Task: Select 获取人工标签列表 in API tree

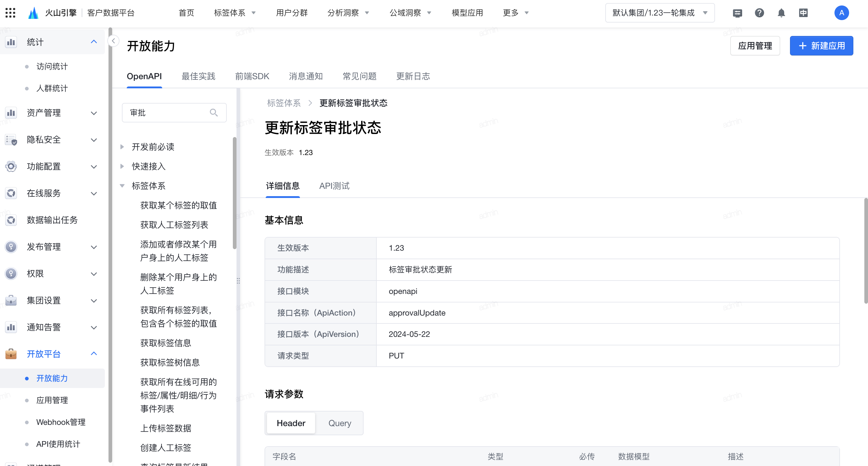Action: 174,224
